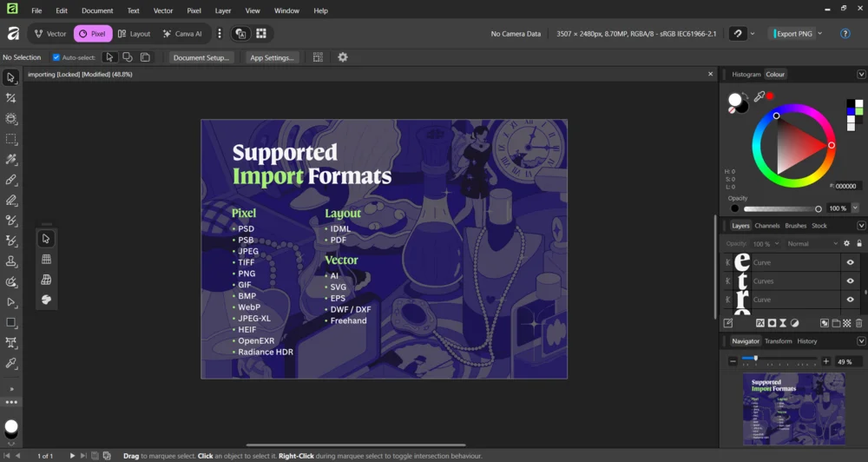The width and height of the screenshot is (868, 462).
Task: Toggle the Auto-select checkbox
Action: (56, 57)
